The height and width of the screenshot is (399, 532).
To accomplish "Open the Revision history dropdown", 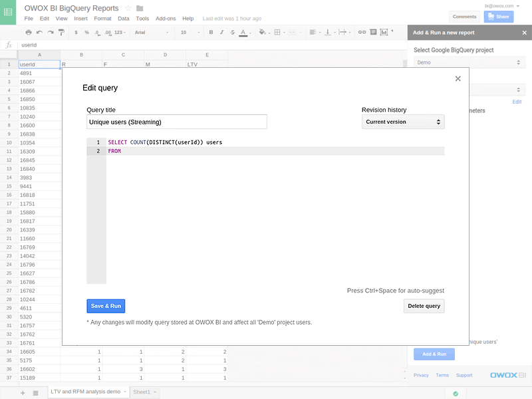I will pos(403,122).
